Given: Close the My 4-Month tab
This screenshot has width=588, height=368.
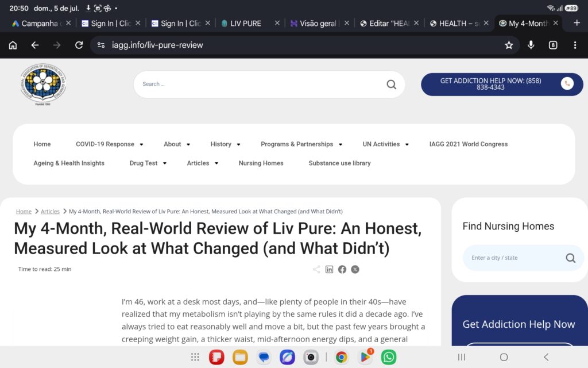Looking at the screenshot, I should [x=556, y=23].
